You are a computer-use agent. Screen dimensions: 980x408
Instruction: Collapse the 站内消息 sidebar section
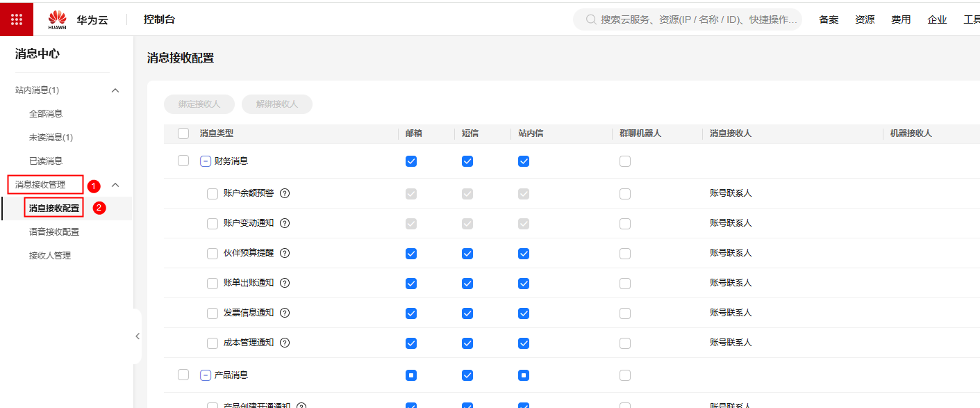(116, 90)
